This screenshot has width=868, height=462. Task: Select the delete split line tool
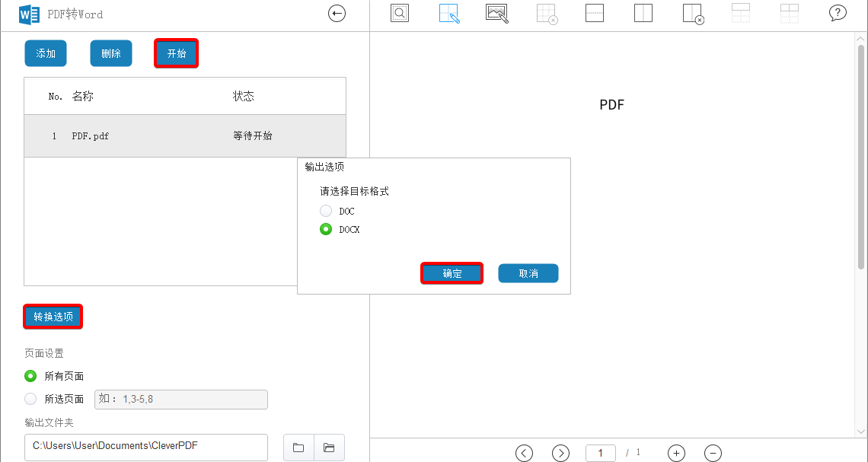[693, 13]
